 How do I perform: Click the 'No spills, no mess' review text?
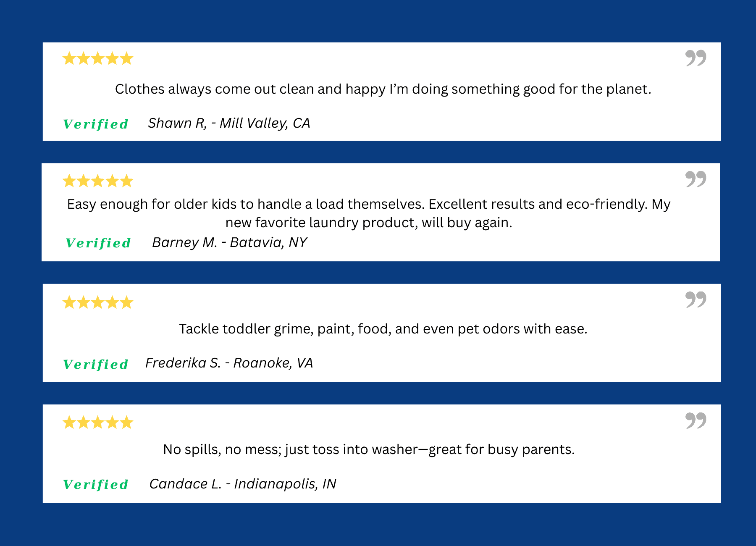(369, 449)
